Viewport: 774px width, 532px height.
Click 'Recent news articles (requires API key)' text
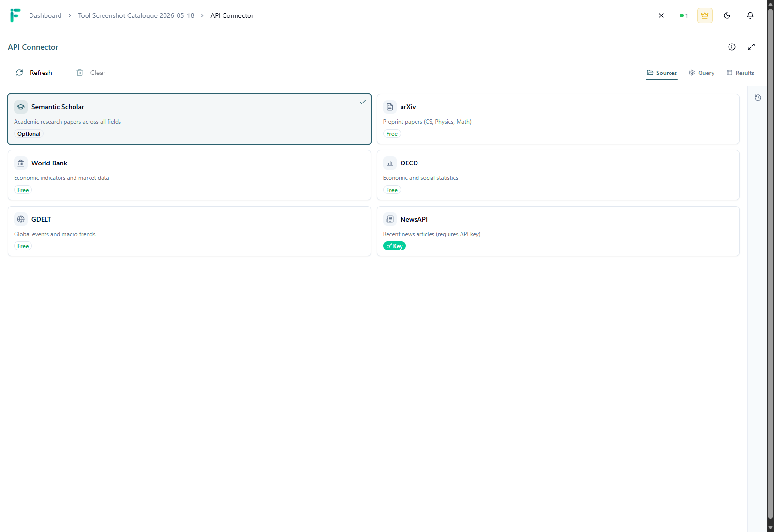point(432,234)
